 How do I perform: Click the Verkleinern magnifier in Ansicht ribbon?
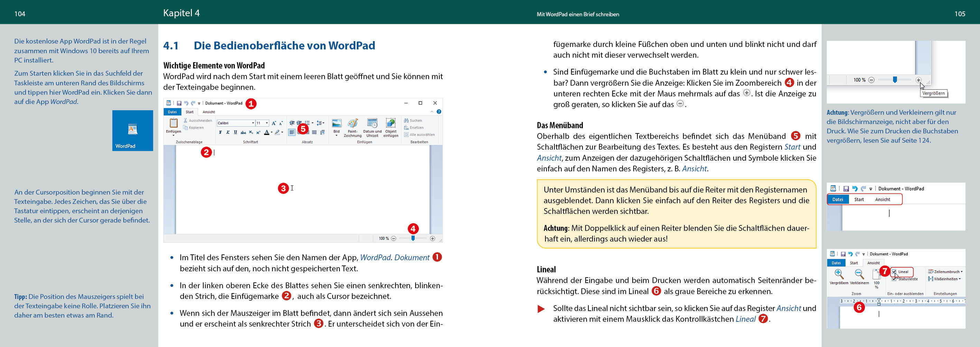(859, 274)
